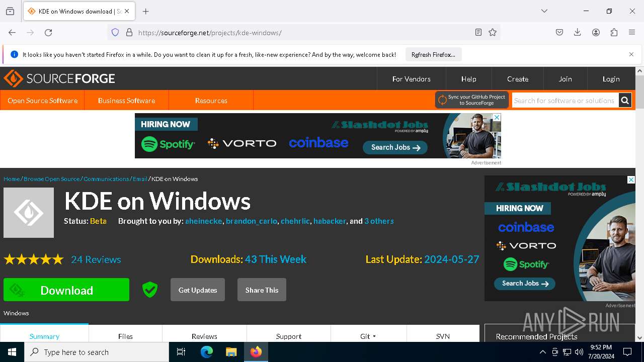
Task: Click the SourceForge logo
Action: 59,79
